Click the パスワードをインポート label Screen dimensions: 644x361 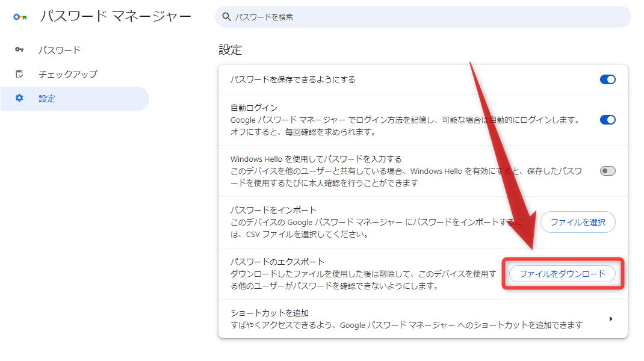[x=273, y=210]
